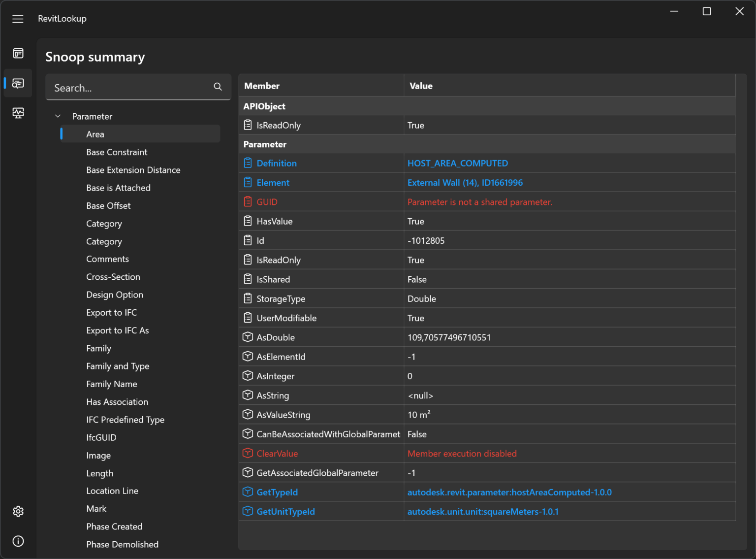Select Family and Type item
The image size is (756, 559).
118,366
